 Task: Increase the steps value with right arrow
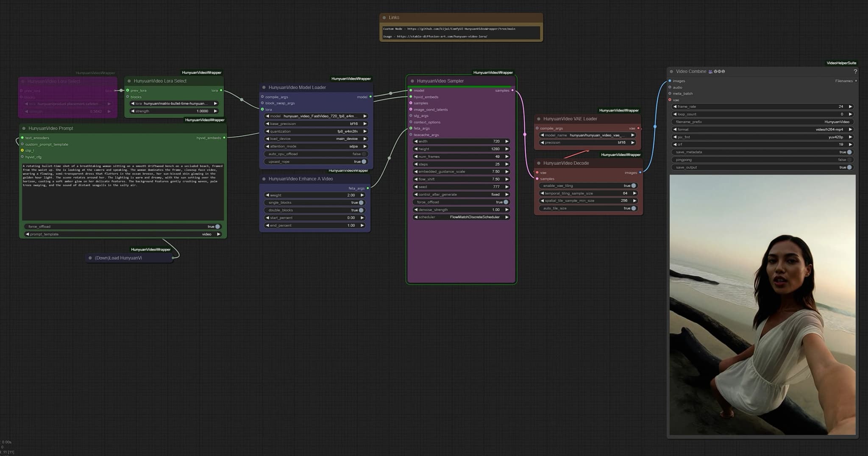point(507,164)
